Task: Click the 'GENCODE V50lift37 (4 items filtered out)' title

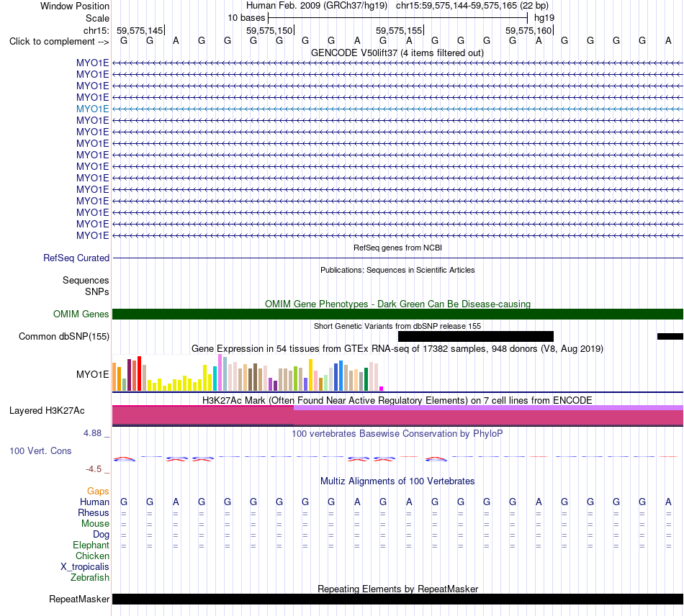Action: pyautogui.click(x=397, y=53)
